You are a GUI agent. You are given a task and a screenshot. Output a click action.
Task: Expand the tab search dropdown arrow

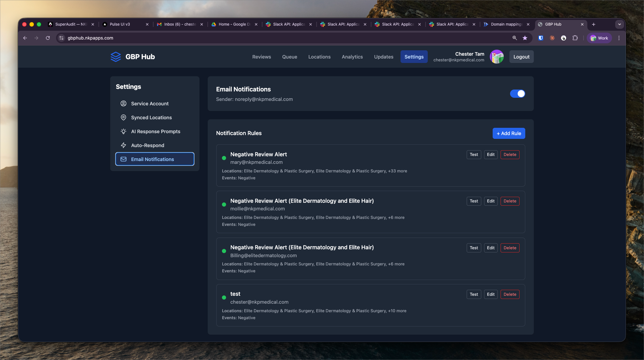click(619, 24)
